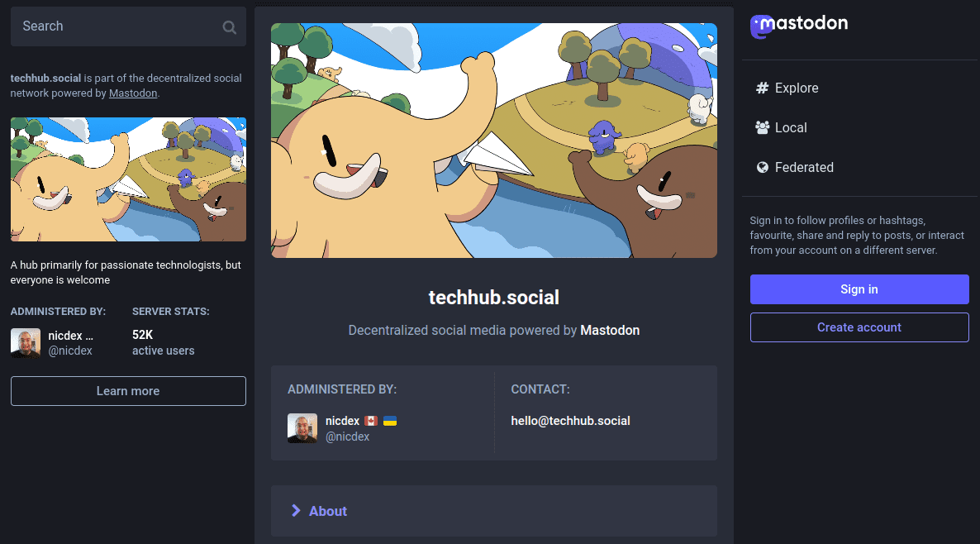Click nicdex avatar in left sidebar
The height and width of the screenshot is (544, 980).
[x=26, y=343]
